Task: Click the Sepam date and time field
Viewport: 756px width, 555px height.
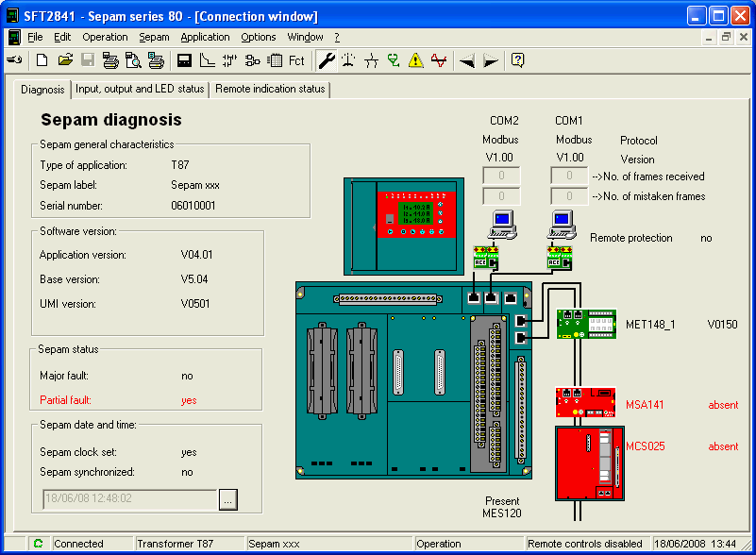Action: (x=129, y=499)
